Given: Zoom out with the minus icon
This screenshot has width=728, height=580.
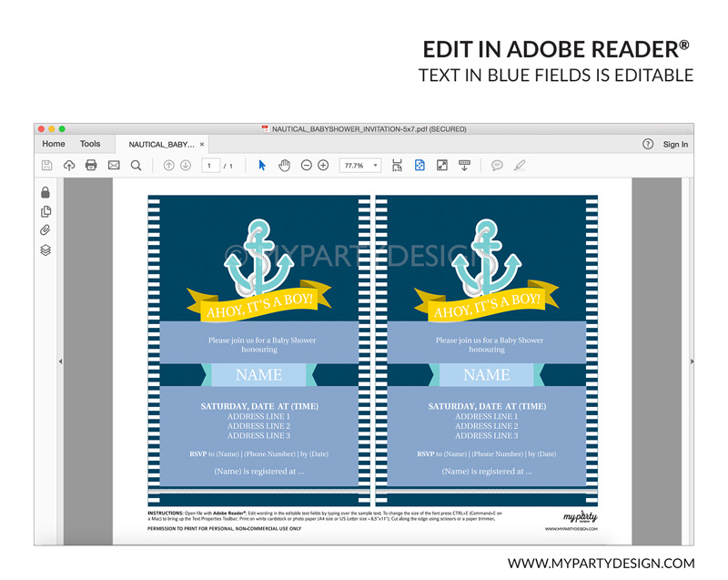Looking at the screenshot, I should point(307,166).
